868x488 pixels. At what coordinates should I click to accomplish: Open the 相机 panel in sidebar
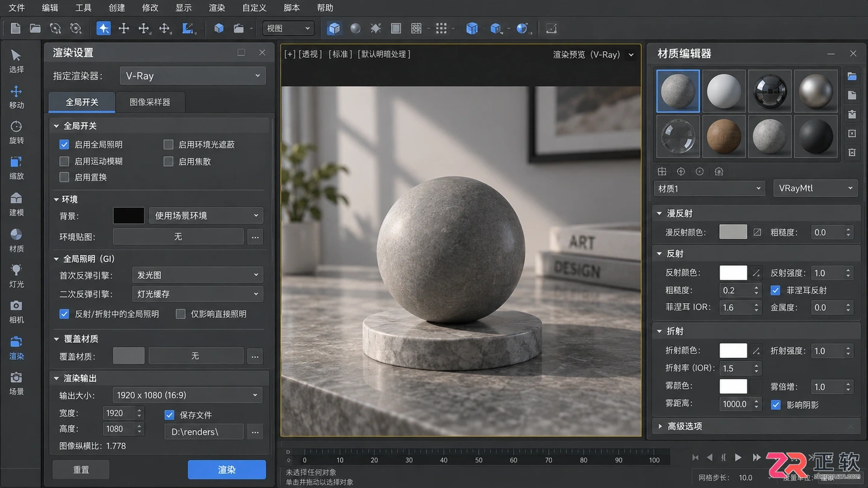(x=16, y=311)
